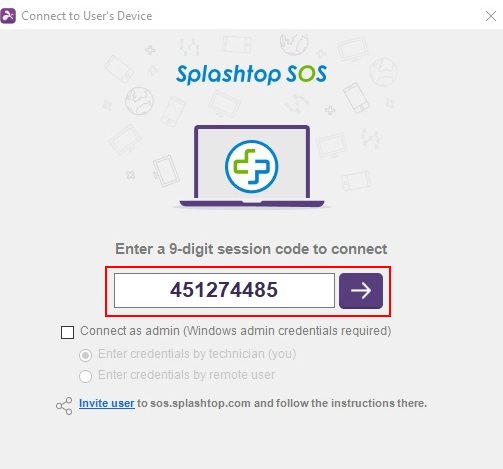
Task: Focus the 9-digit session code field
Action: click(224, 290)
